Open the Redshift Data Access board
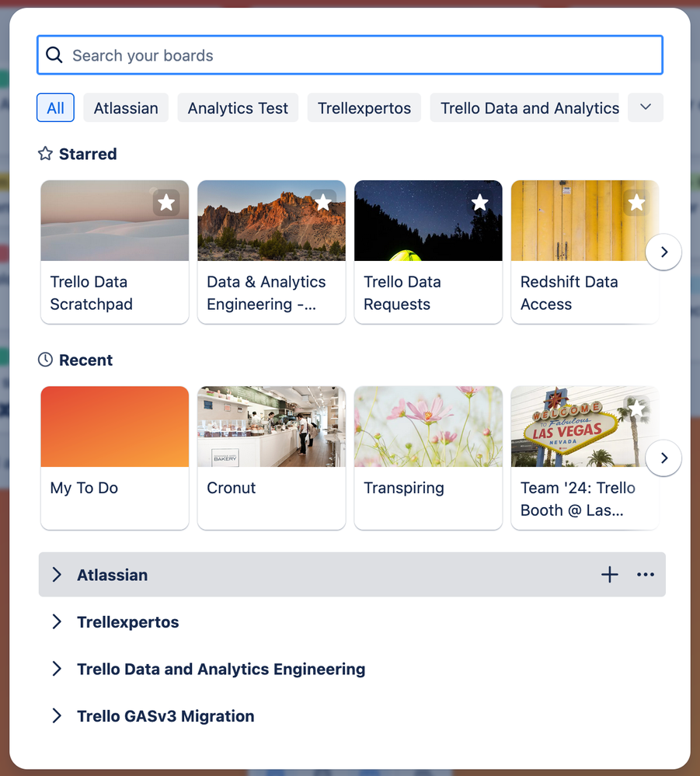 pyautogui.click(x=585, y=252)
